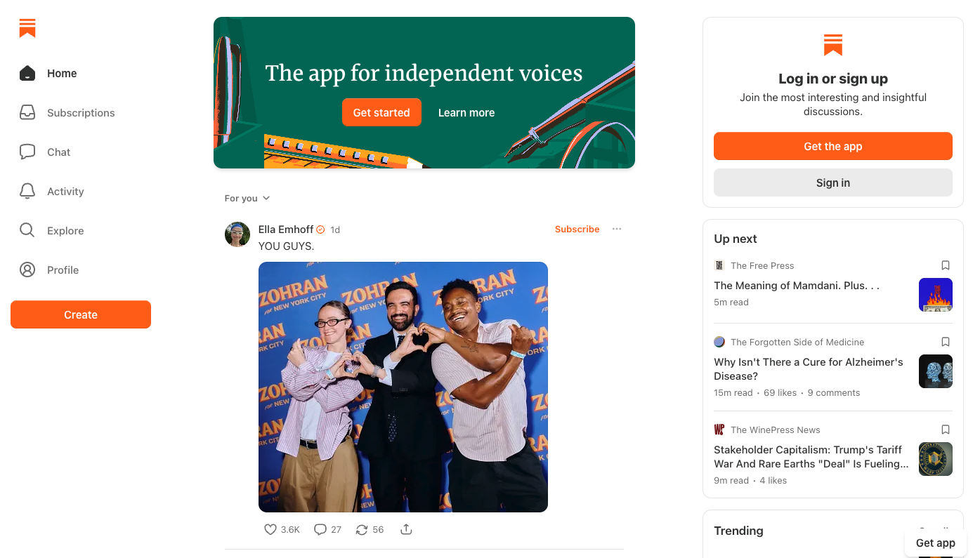Toggle bookmark on Stakeholder Capitalism article
The width and height of the screenshot is (980, 558).
946,430
